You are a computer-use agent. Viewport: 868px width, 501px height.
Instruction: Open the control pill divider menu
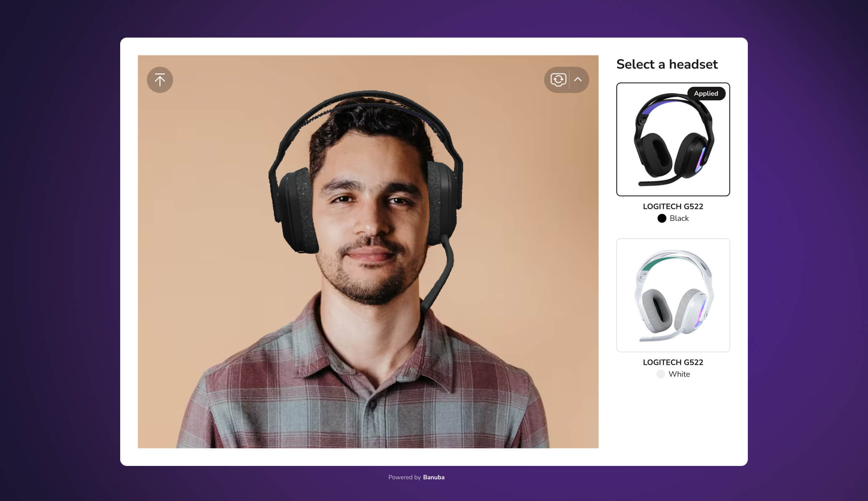coord(569,79)
